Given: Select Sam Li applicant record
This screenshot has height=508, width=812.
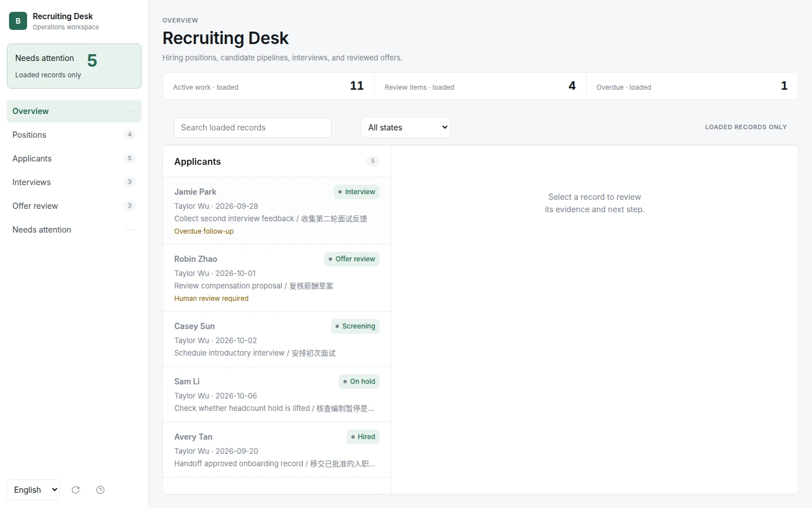Looking at the screenshot, I should (277, 395).
